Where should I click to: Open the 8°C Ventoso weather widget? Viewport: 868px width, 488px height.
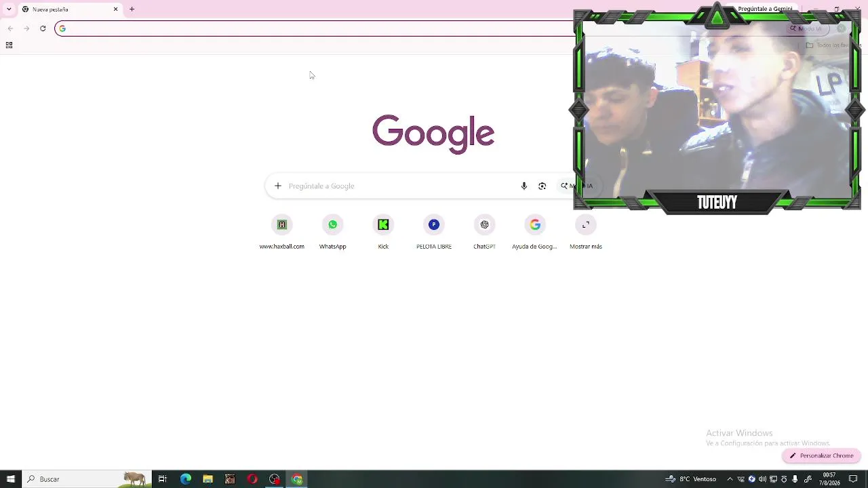(x=690, y=479)
